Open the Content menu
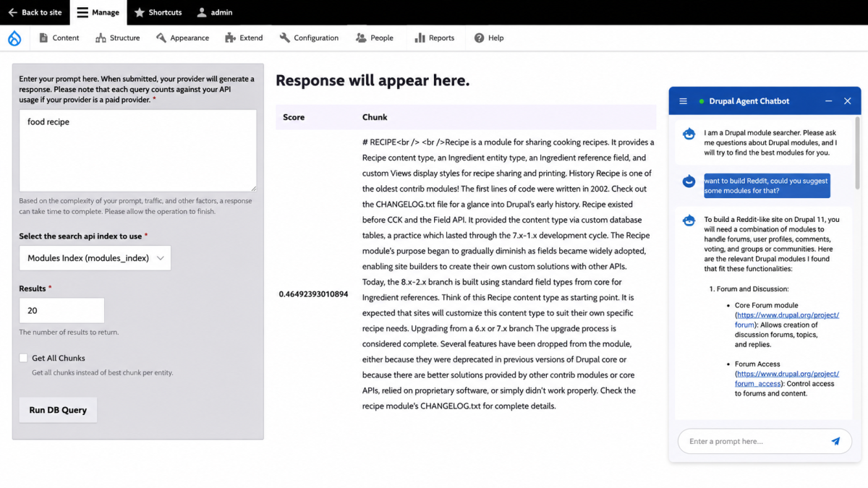 pyautogui.click(x=59, y=38)
